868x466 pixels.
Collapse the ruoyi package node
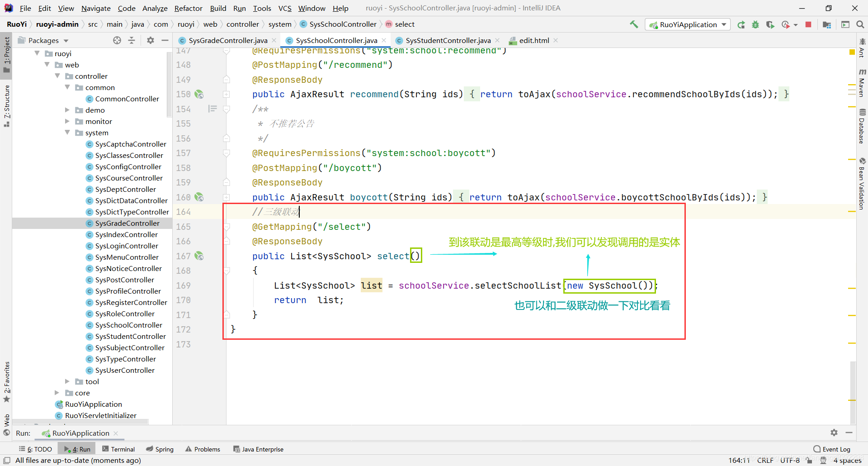click(37, 53)
